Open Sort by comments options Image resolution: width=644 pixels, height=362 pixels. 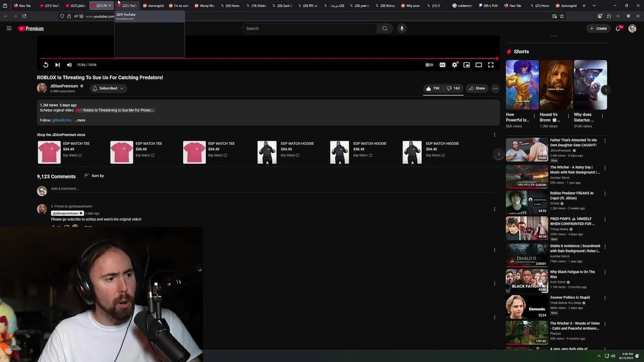point(94,176)
